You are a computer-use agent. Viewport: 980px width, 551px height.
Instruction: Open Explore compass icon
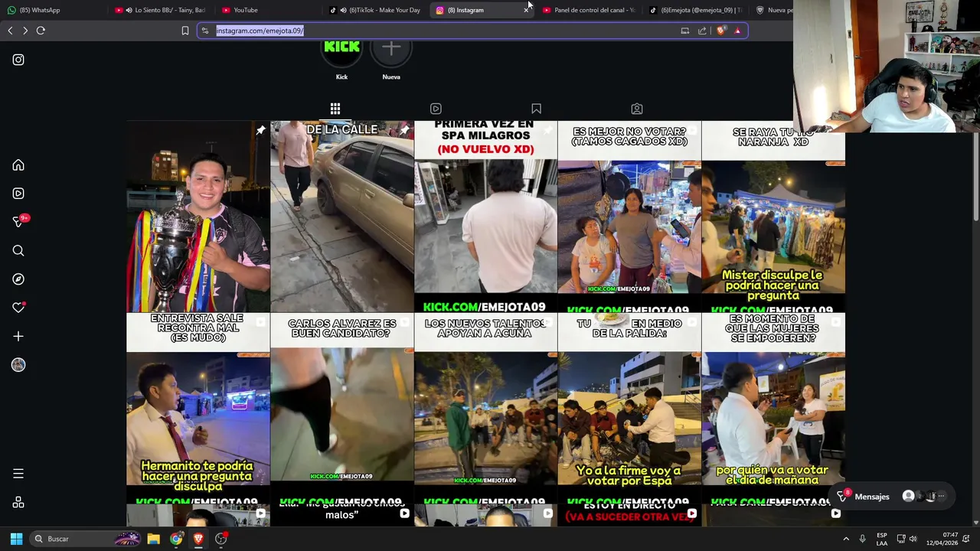(18, 279)
